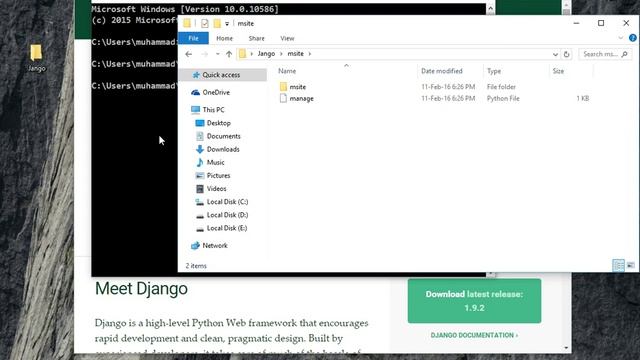Open the address bar history dropdown
The width and height of the screenshot is (640, 360).
[555, 54]
